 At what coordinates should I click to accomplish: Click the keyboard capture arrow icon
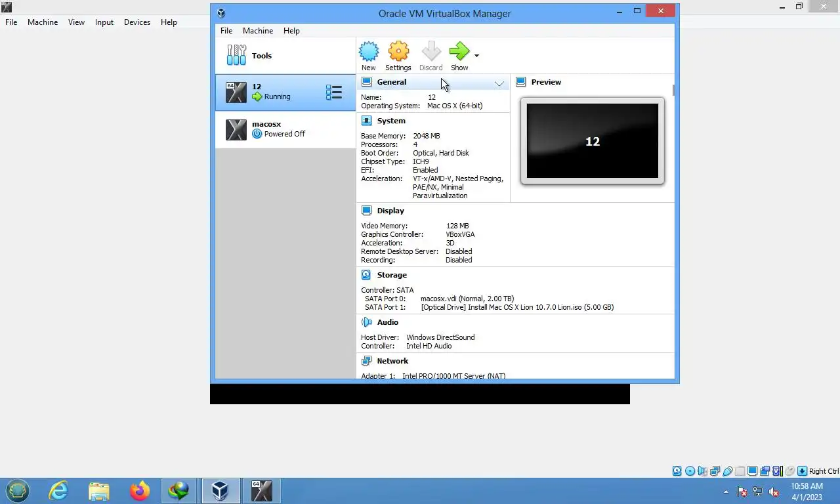pyautogui.click(x=802, y=471)
